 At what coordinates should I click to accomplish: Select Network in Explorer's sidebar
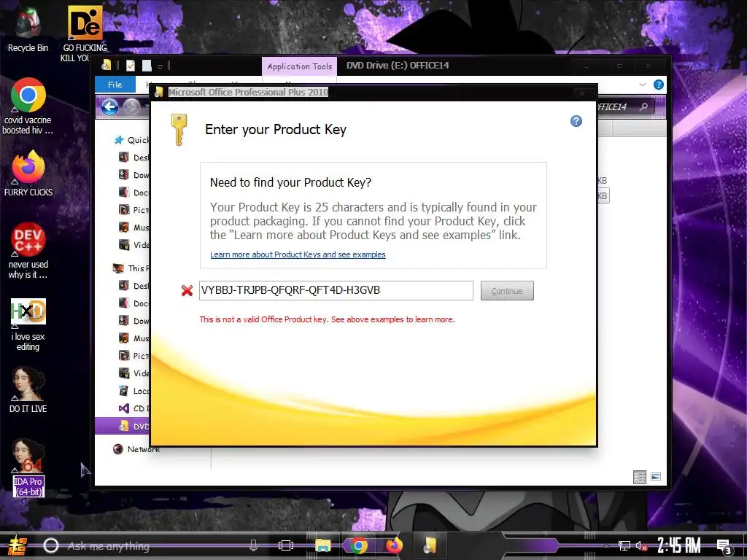136,449
